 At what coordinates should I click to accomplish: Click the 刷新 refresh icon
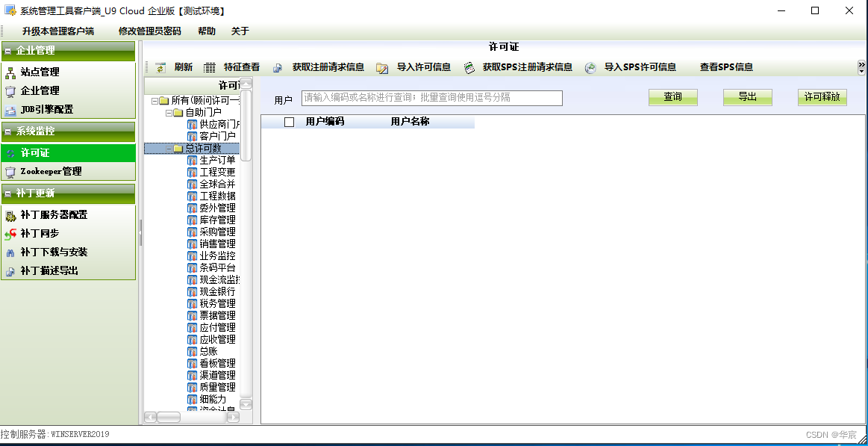(160, 66)
